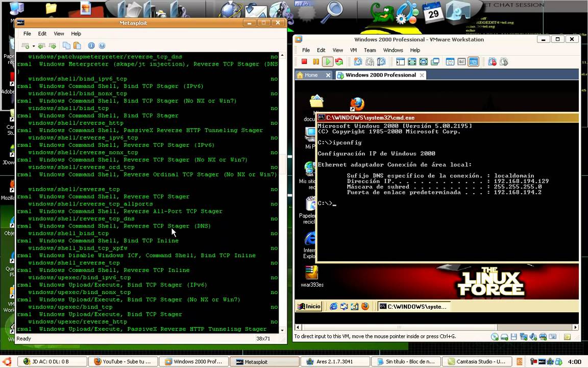This screenshot has height=368, width=588.
Task: Open the VM menu in VMware Workstation
Action: pyautogui.click(x=353, y=50)
